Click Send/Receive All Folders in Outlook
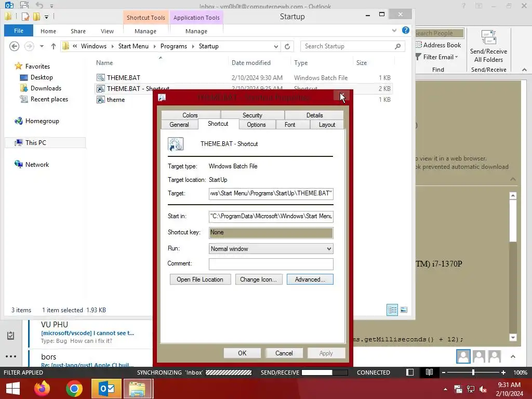 (x=488, y=46)
